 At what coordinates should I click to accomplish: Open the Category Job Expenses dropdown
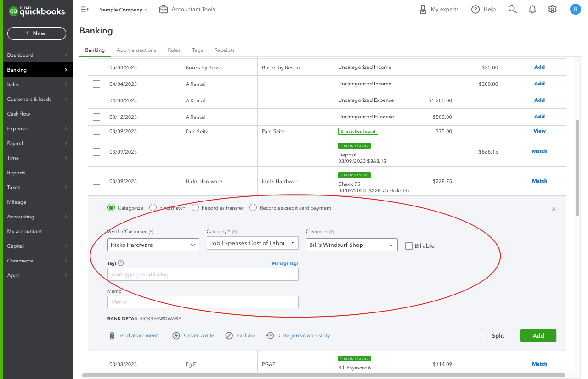pyautogui.click(x=253, y=243)
